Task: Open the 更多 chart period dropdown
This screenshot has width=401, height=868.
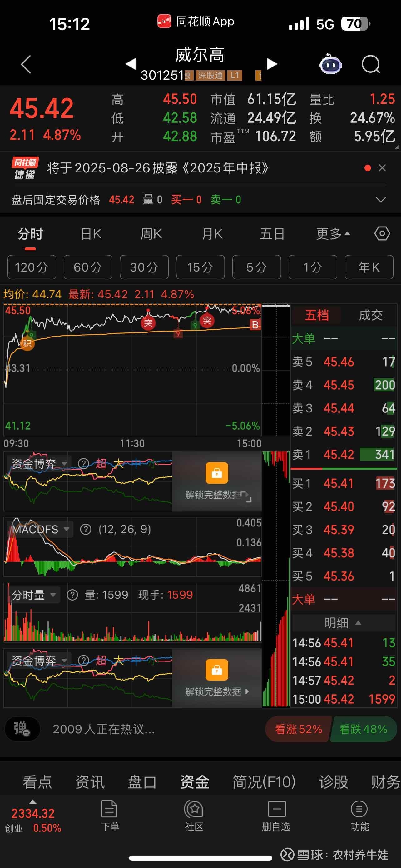Action: point(333,233)
